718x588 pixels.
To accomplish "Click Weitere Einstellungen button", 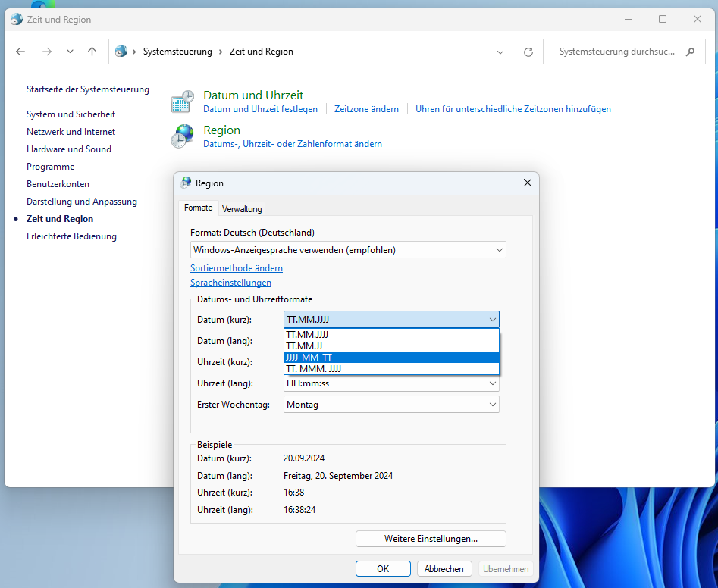I will tap(431, 539).
